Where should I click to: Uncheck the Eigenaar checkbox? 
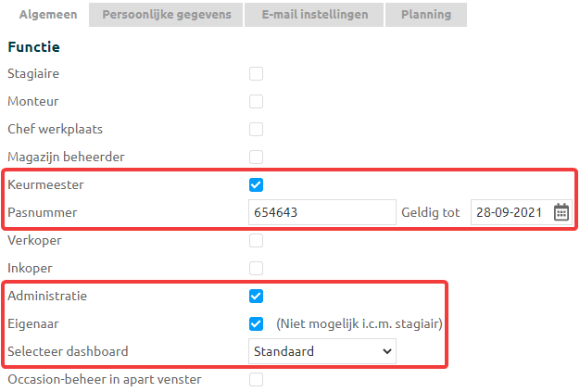(257, 323)
